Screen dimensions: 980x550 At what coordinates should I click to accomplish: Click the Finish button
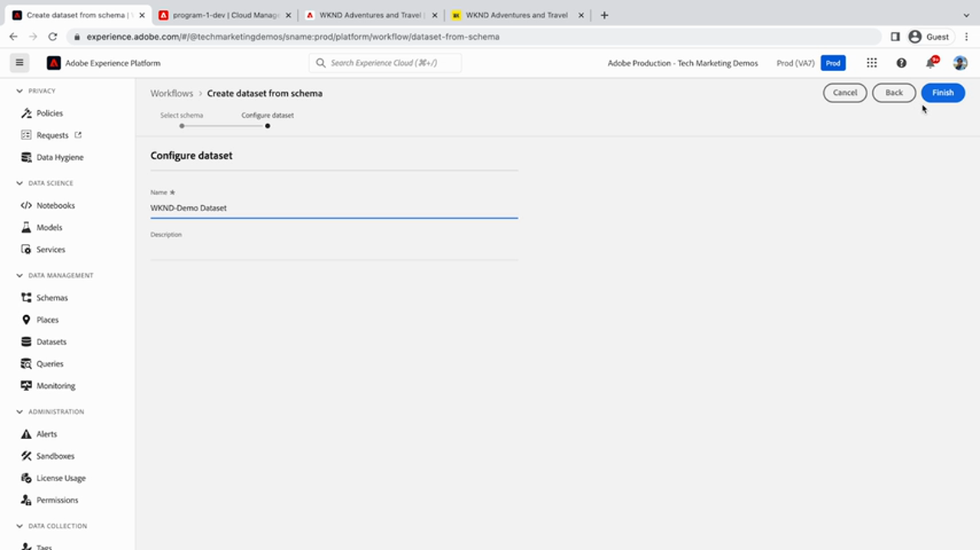click(x=942, y=93)
